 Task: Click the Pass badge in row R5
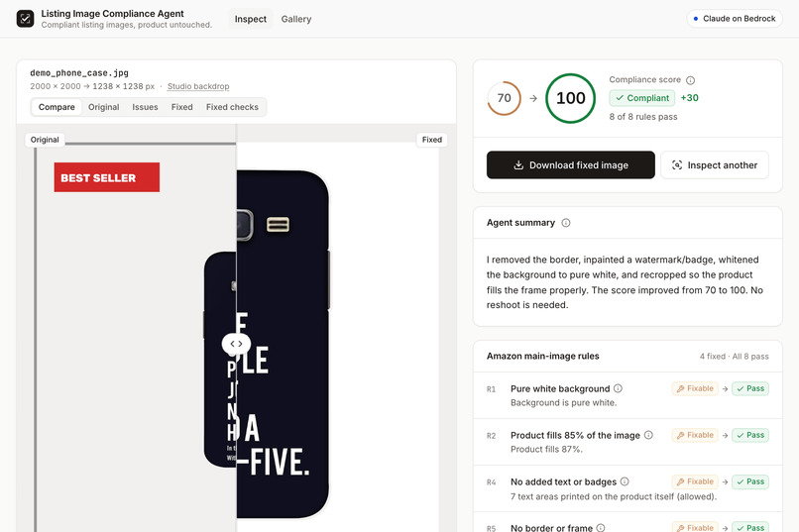750,528
